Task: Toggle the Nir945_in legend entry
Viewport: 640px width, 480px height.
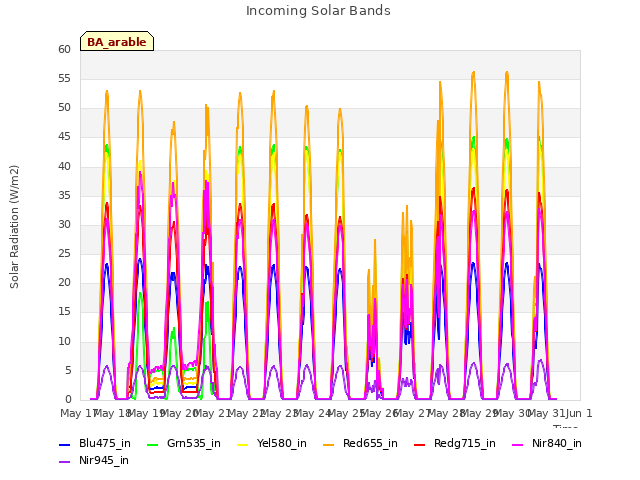Action: click(94, 461)
